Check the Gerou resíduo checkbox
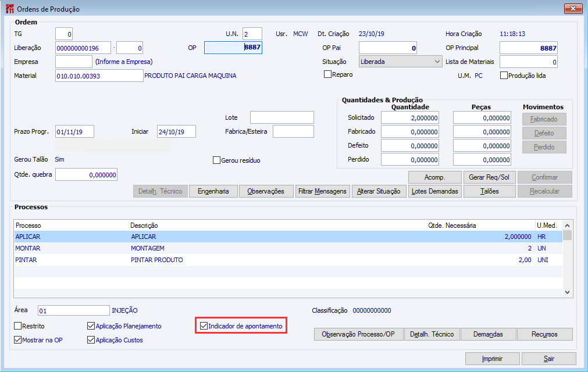588x372 pixels. coord(216,160)
